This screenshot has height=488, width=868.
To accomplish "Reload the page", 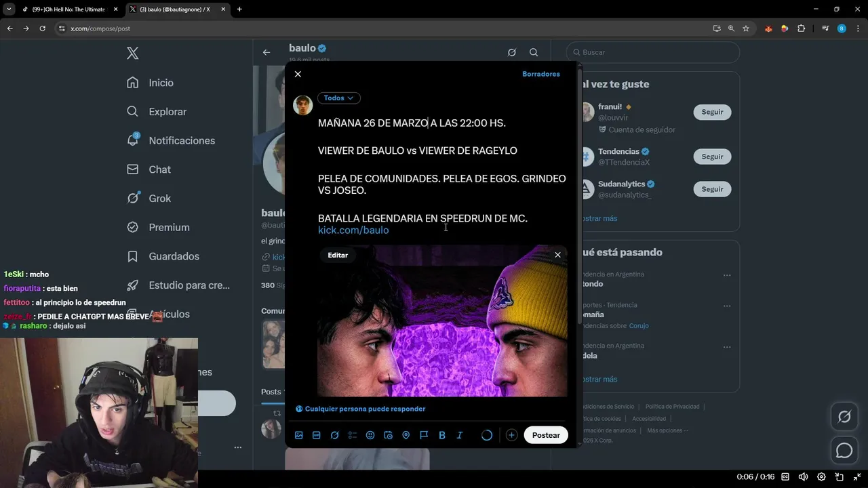I will pyautogui.click(x=42, y=28).
